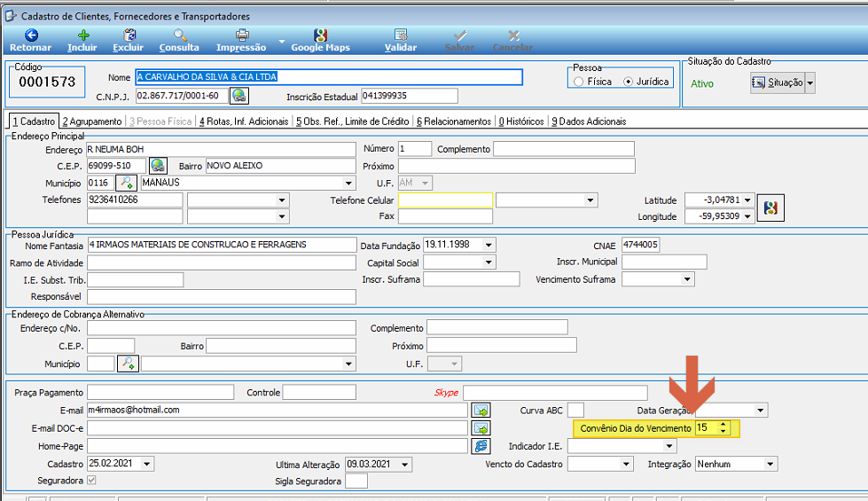This screenshot has width=868, height=501.
Task: Open the Vencimento Suframa dropdown
Action: tap(687, 279)
